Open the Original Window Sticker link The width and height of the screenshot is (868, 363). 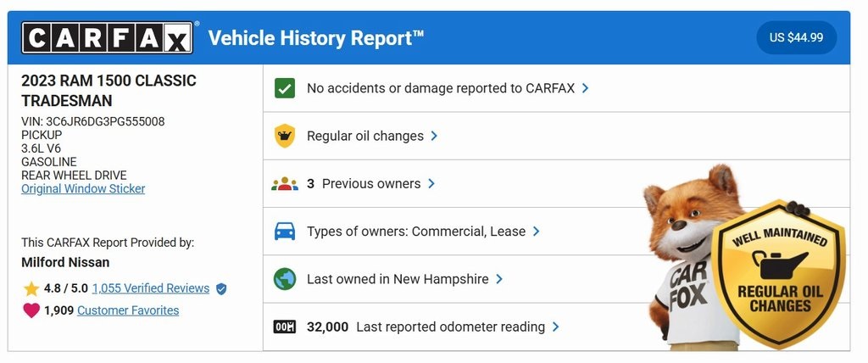point(83,188)
